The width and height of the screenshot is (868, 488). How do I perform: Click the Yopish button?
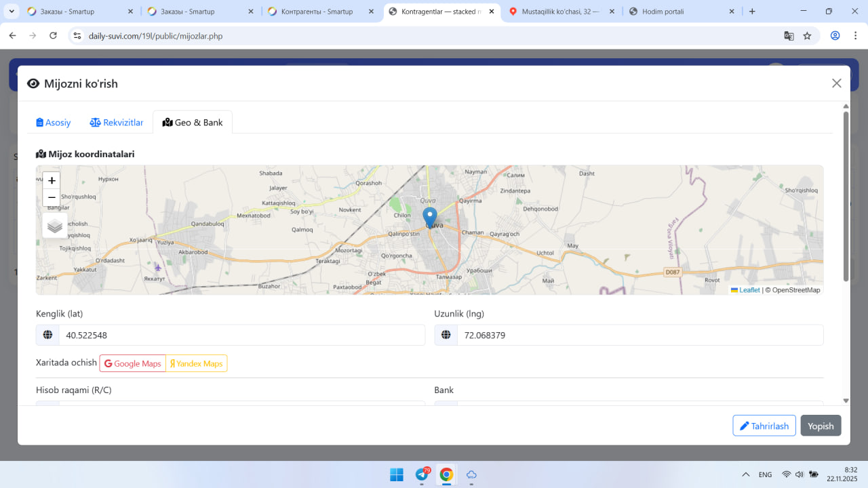point(821,426)
